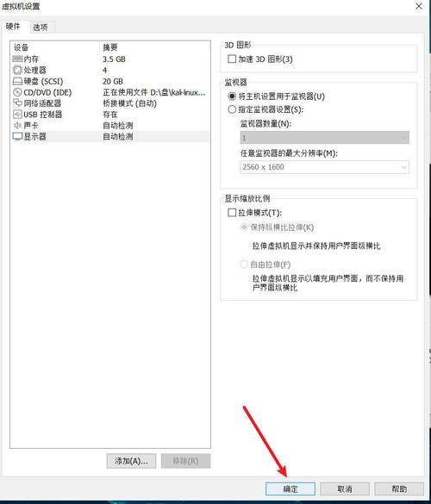Image resolution: width=431 pixels, height=504 pixels.
Task: Select 指定监视器设置 radio button
Action: pyautogui.click(x=232, y=109)
